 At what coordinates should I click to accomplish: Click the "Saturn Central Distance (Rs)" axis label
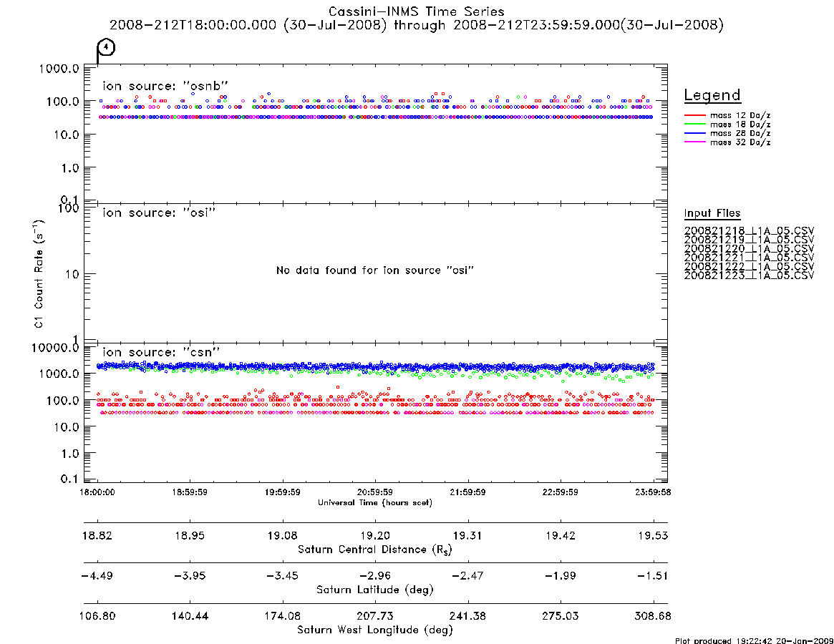(x=375, y=550)
